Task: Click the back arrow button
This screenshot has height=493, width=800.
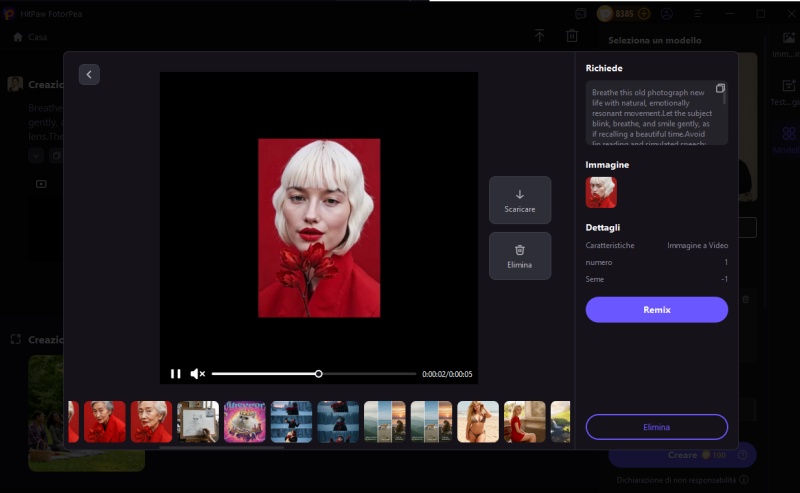Action: pos(89,75)
